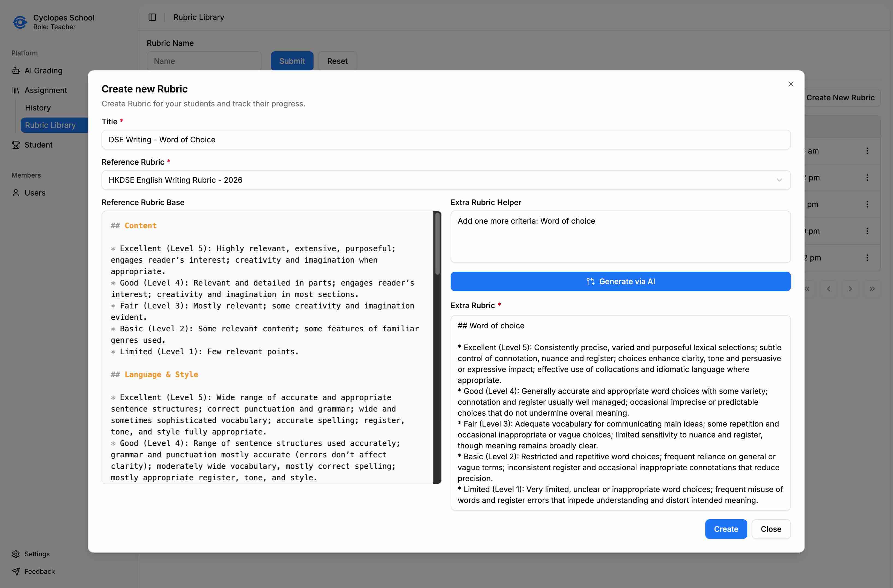Click Create to save the rubric
Viewport: 893px width, 588px height.
pyautogui.click(x=726, y=529)
